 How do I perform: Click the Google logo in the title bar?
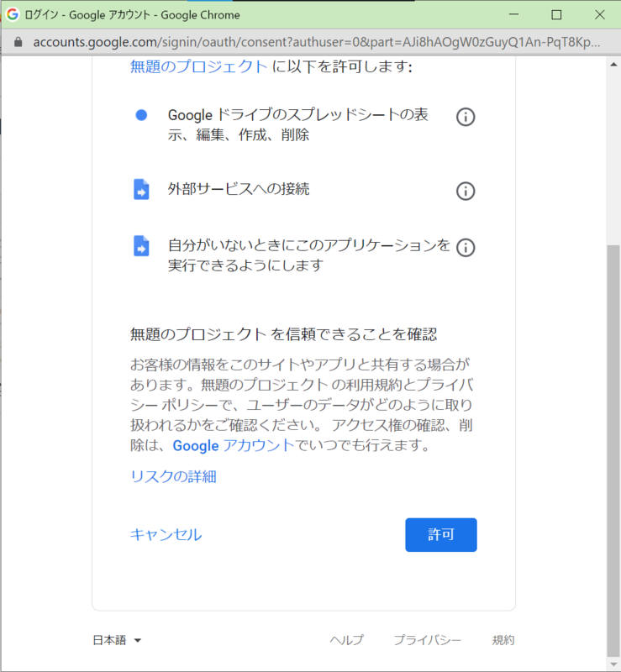13,14
